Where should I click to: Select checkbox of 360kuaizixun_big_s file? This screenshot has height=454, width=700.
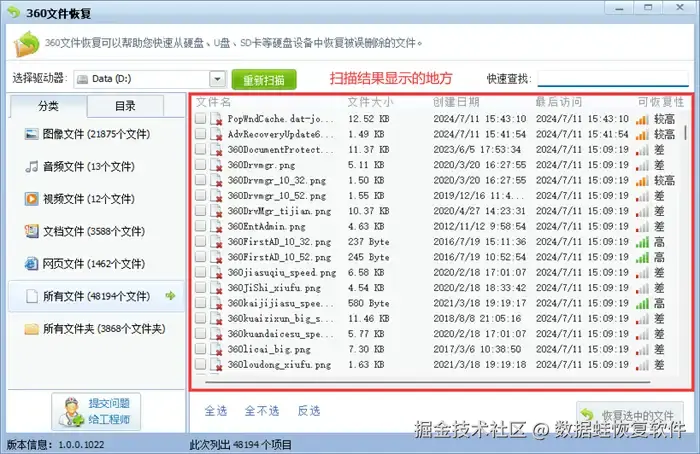click(x=200, y=318)
